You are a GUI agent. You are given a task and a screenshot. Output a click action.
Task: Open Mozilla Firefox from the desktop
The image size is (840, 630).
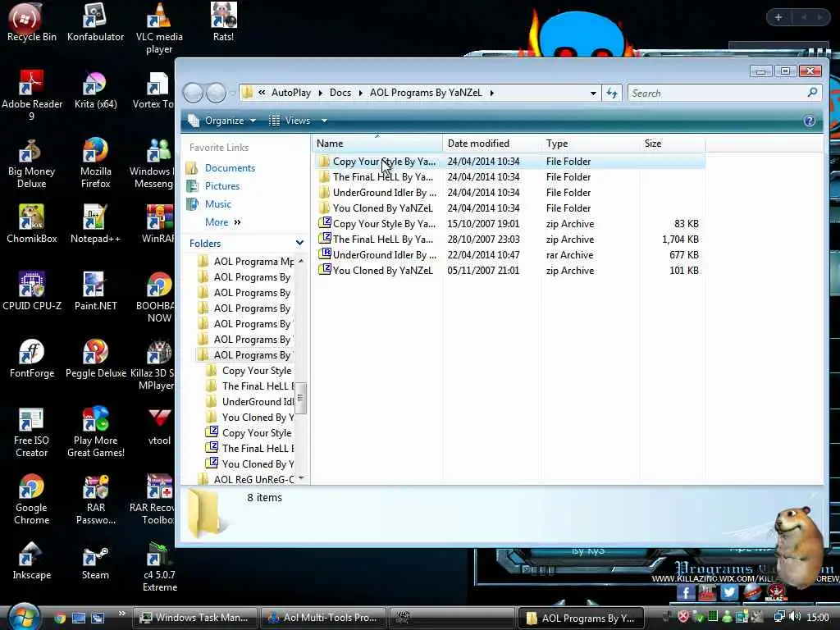[x=95, y=162]
